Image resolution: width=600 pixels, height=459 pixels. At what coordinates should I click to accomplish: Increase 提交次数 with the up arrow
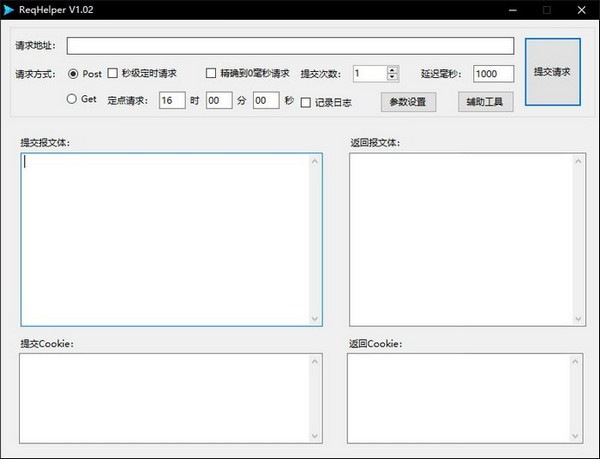coord(392,69)
